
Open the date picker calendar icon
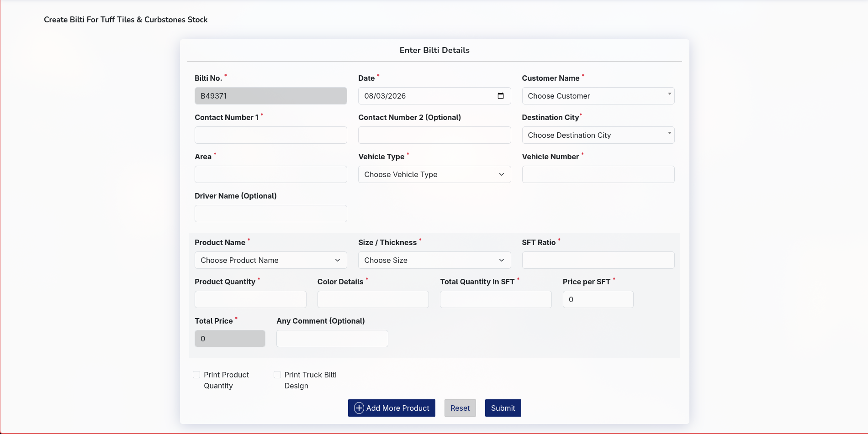pos(501,96)
